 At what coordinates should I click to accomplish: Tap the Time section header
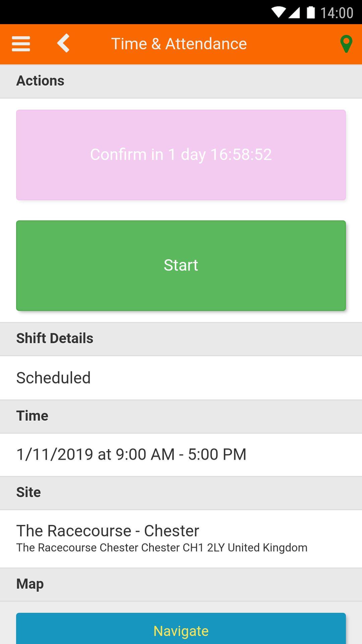[32, 416]
